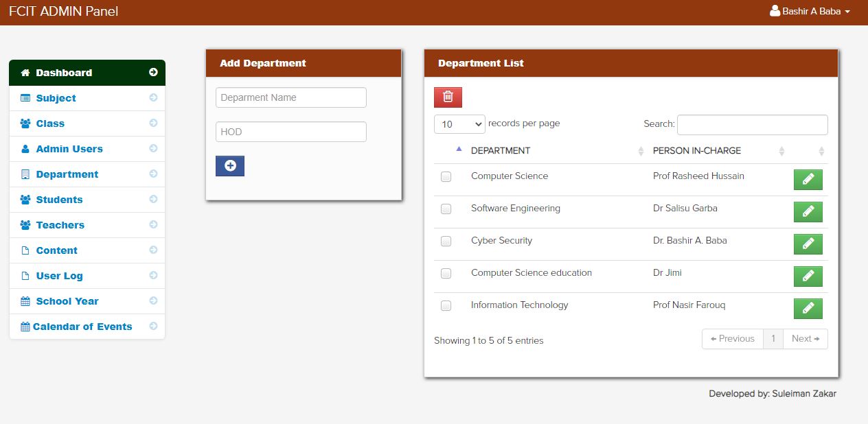Click the user icon beside Bashir A Baba
This screenshot has height=424, width=868.
point(775,11)
